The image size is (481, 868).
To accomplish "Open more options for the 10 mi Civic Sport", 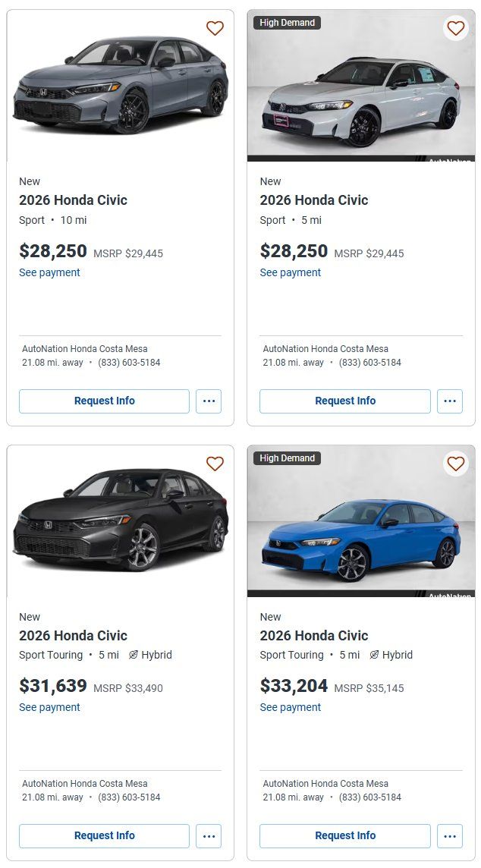I will (209, 401).
